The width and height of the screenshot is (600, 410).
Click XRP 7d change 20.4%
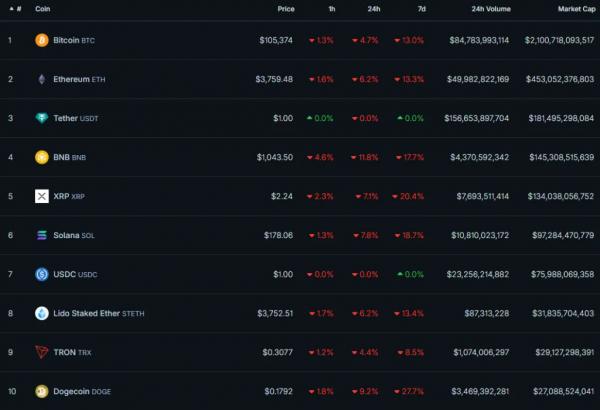tap(408, 196)
